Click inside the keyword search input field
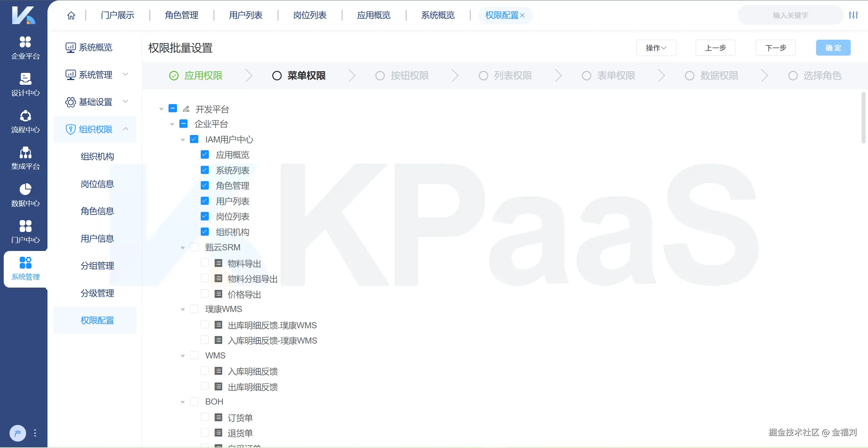 click(x=790, y=15)
